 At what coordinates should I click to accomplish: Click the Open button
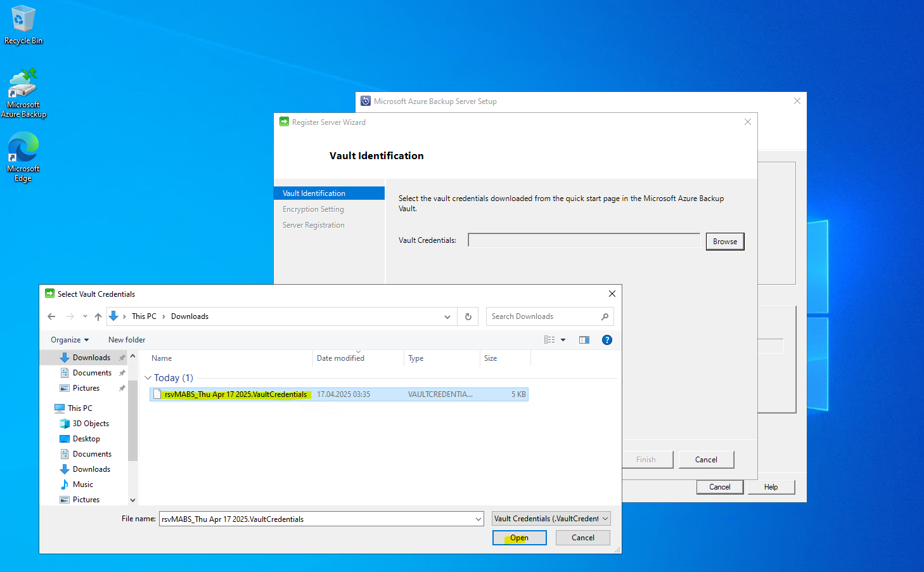point(520,538)
